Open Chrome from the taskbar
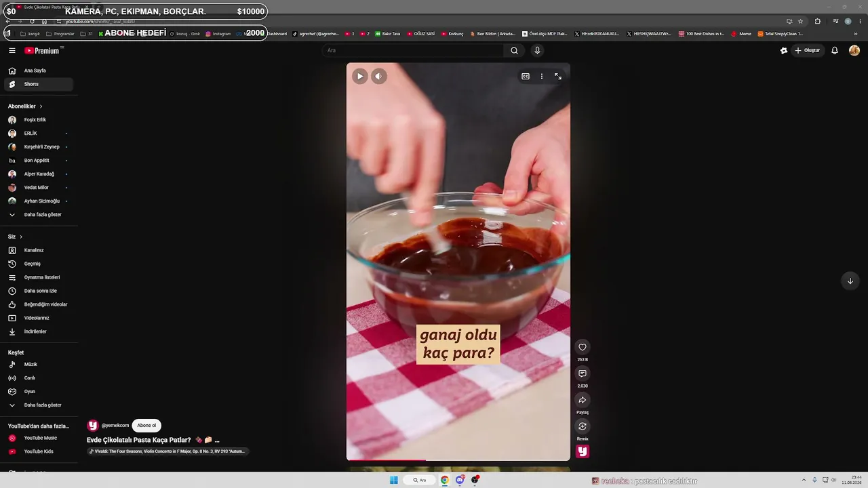The width and height of the screenshot is (868, 488). 445,480
